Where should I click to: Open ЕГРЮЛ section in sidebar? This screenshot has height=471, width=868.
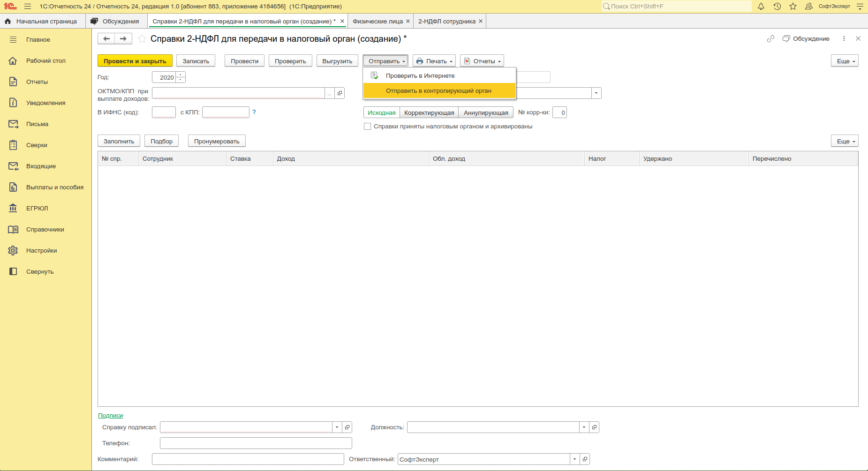[46, 209]
